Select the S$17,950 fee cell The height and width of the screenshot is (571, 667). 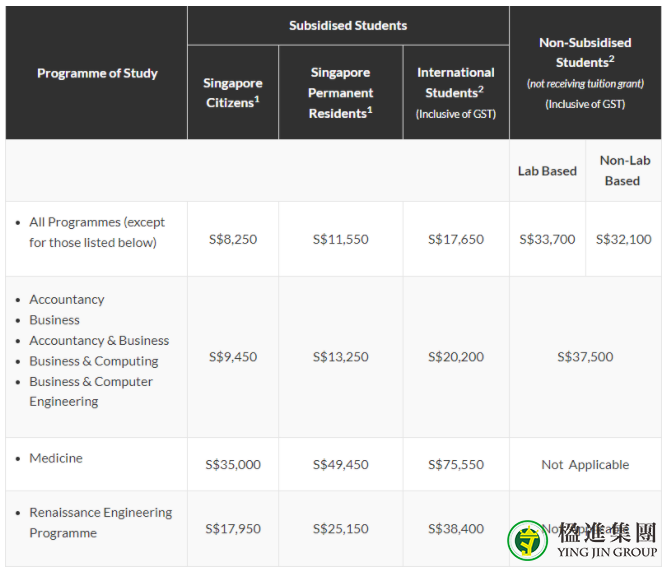[x=233, y=528]
